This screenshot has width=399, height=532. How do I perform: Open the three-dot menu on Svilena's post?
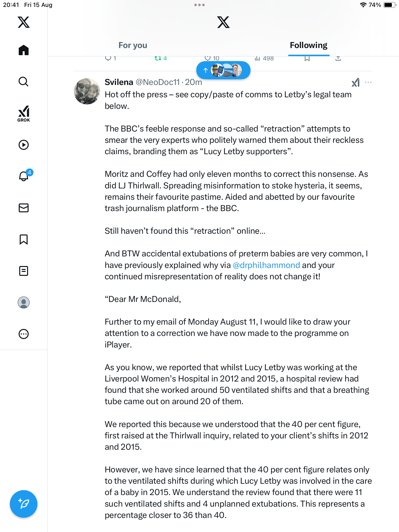click(368, 82)
